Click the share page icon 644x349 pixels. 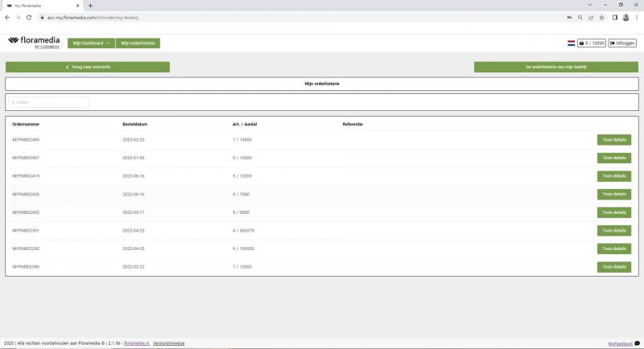590,17
